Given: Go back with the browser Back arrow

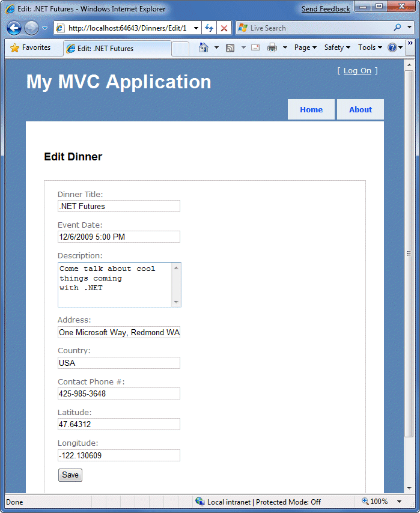Looking at the screenshot, I should coord(14,28).
